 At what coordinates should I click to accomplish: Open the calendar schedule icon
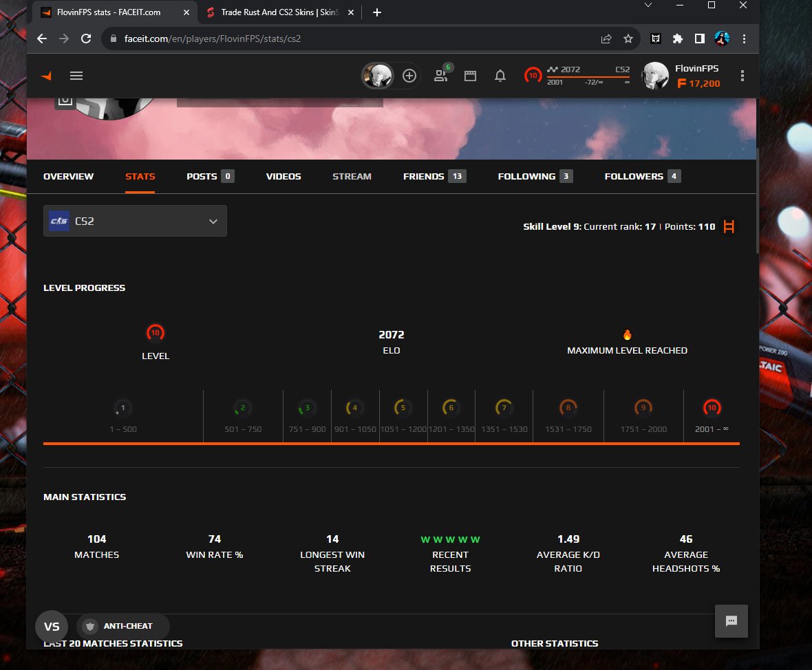click(x=470, y=76)
